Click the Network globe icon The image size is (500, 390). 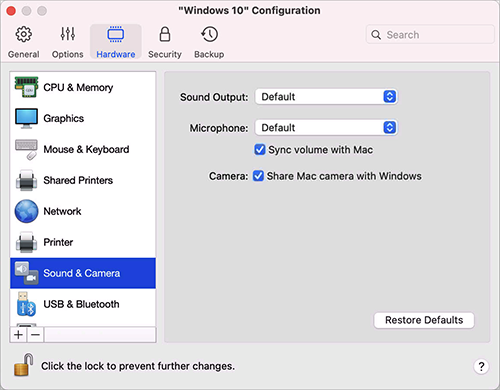click(x=26, y=211)
